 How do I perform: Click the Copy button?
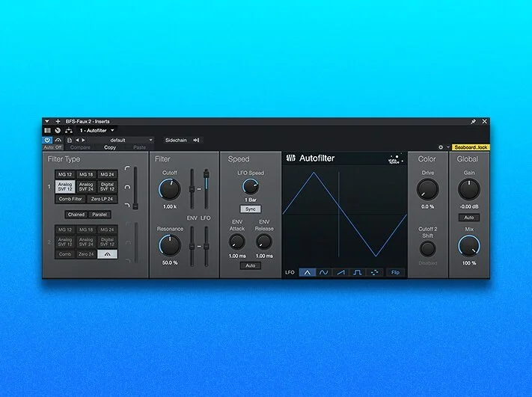[110, 147]
